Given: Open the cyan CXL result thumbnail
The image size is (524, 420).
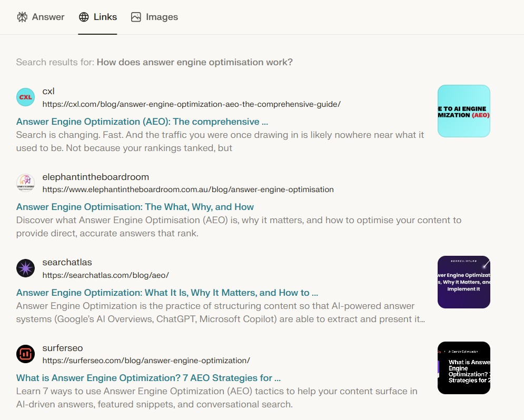Looking at the screenshot, I should point(463,111).
